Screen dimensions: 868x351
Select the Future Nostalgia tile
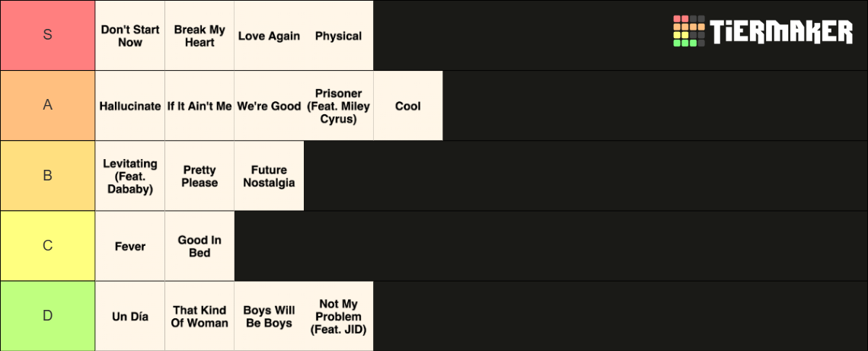click(x=269, y=176)
